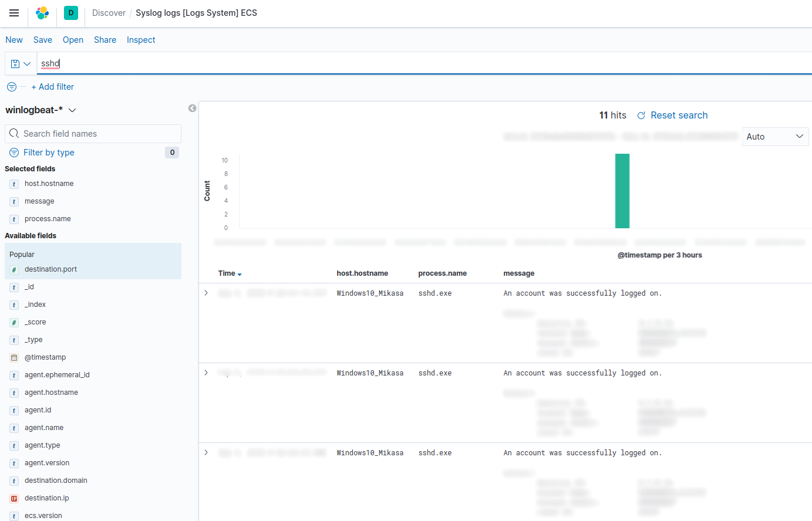
Task: Click the green histogram bar
Action: click(x=622, y=191)
